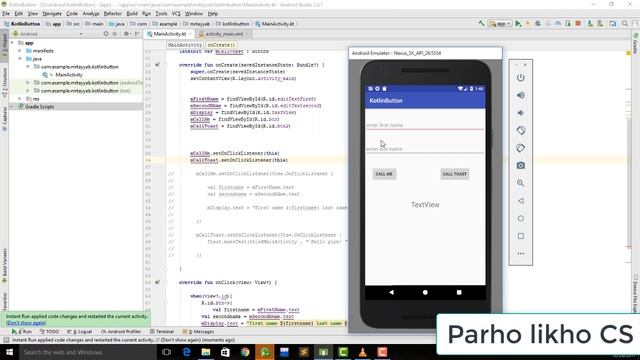The width and height of the screenshot is (640, 360).
Task: Tap the phone screen Back navigation button
Action: pos(391,292)
